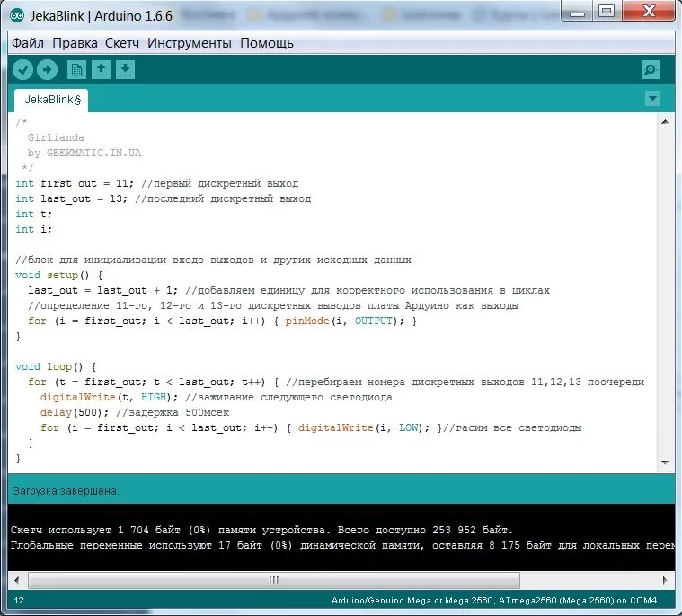The height and width of the screenshot is (616, 682).
Task: Open the Serial Monitor magnifier icon
Action: pyautogui.click(x=651, y=69)
